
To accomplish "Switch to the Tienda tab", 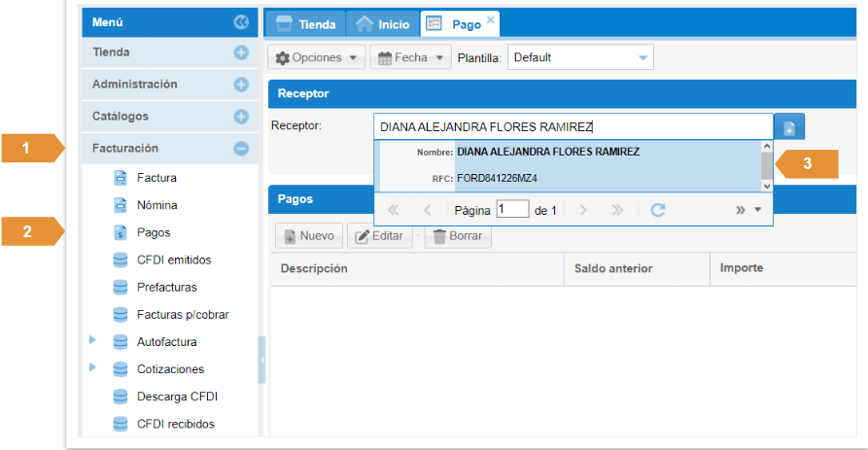I will click(306, 24).
